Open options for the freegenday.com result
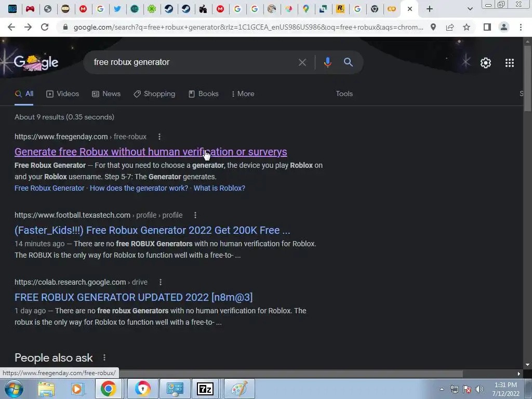This screenshot has height=399, width=532. (x=159, y=137)
